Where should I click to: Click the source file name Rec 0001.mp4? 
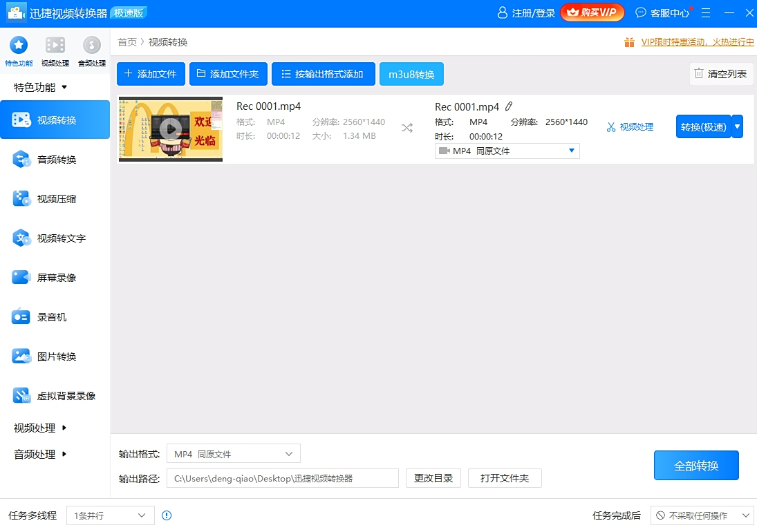[x=268, y=106]
